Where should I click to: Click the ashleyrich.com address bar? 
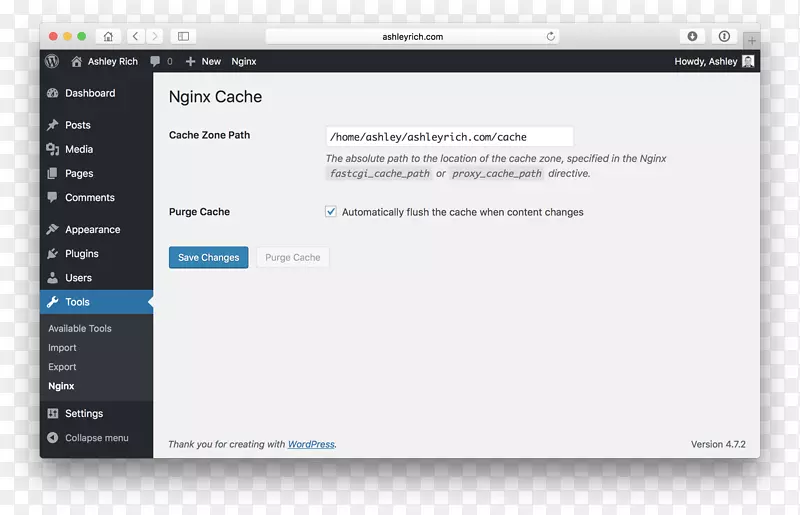click(x=412, y=36)
